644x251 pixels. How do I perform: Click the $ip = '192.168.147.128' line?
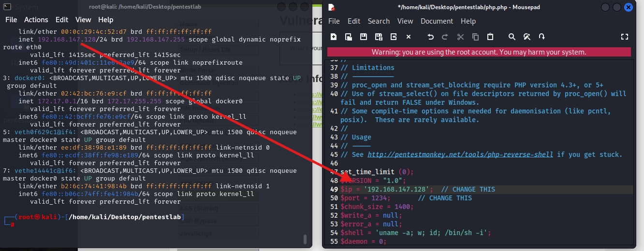click(x=418, y=189)
